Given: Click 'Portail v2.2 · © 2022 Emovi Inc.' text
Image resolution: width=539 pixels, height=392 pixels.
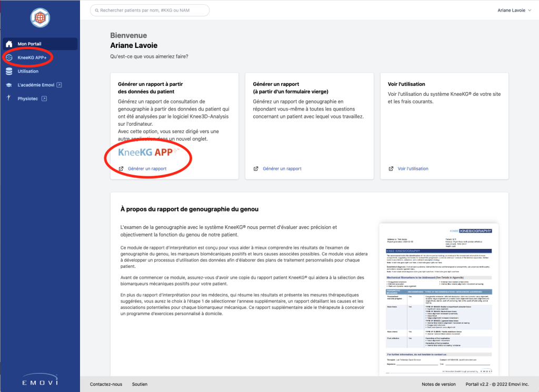Looking at the screenshot, I should point(497,384).
